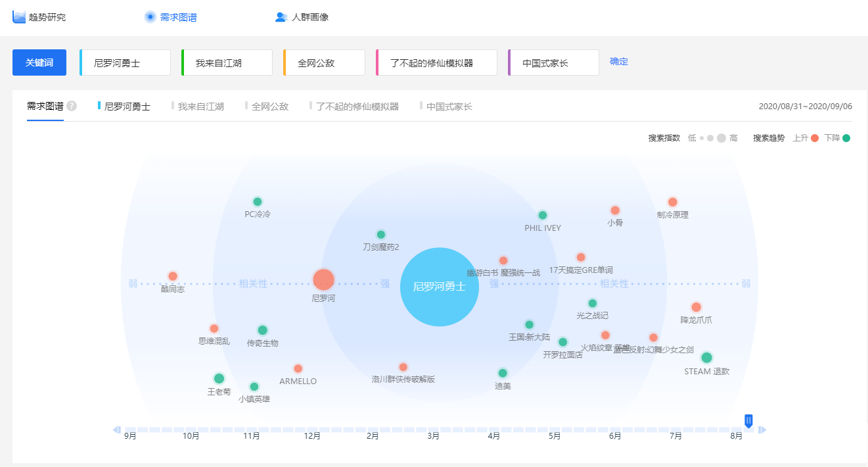Jump to 12月 on the timeline
Viewport: 868px width, 467px height.
[312, 435]
